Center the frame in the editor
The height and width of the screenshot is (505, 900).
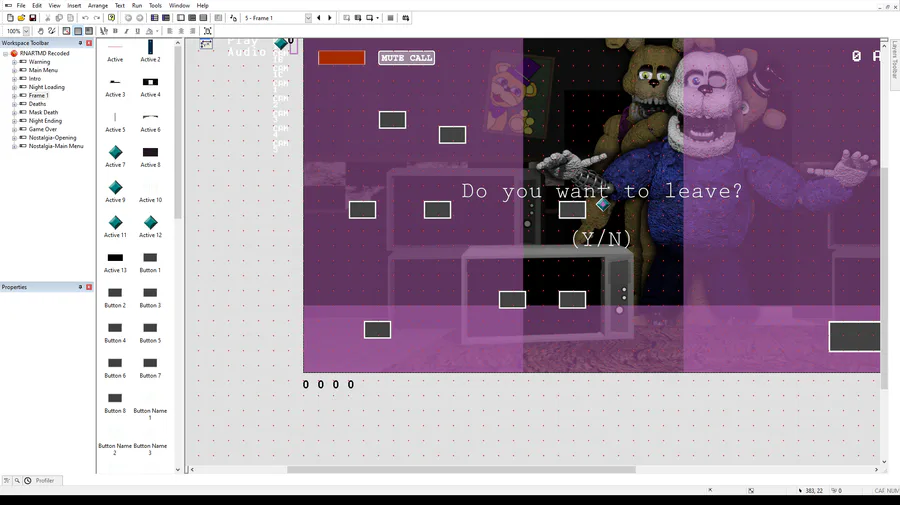point(208,31)
